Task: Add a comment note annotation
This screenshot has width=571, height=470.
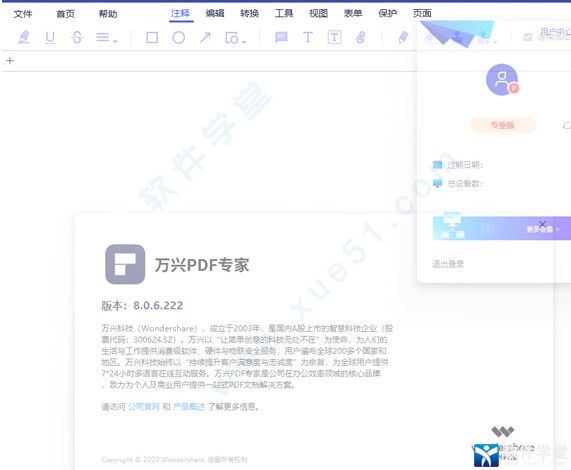Action: tap(281, 37)
